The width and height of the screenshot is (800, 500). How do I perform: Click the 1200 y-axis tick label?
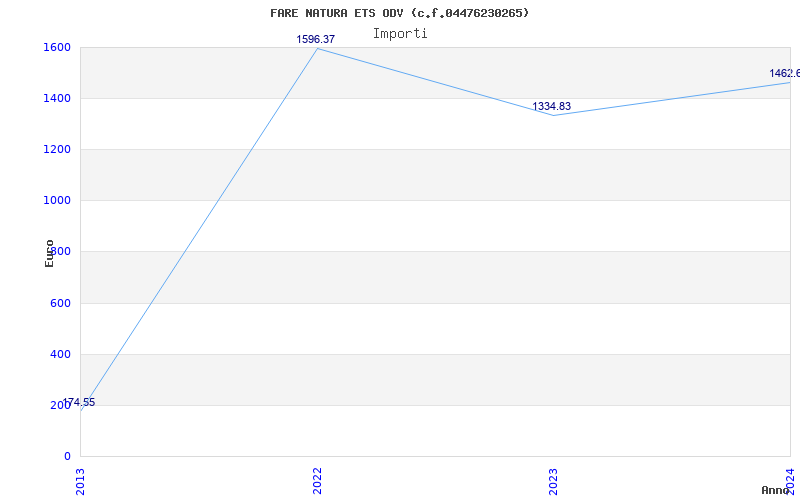click(57, 149)
